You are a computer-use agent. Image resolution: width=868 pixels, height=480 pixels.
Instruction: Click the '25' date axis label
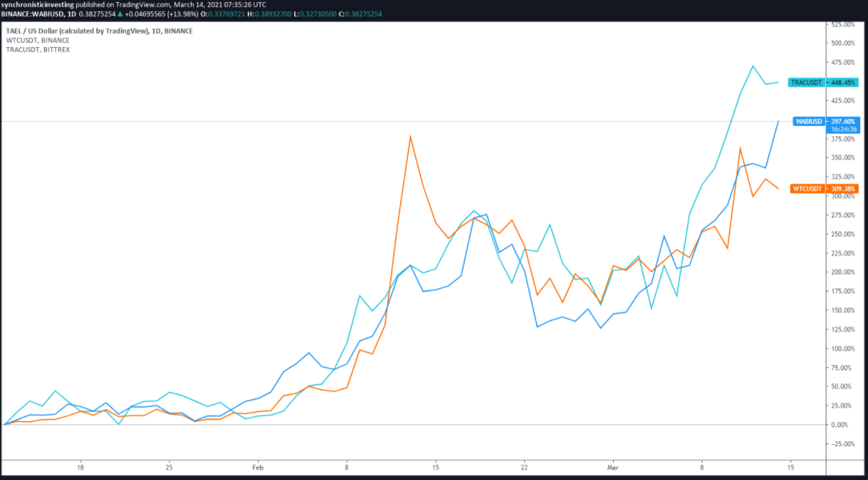(x=169, y=467)
